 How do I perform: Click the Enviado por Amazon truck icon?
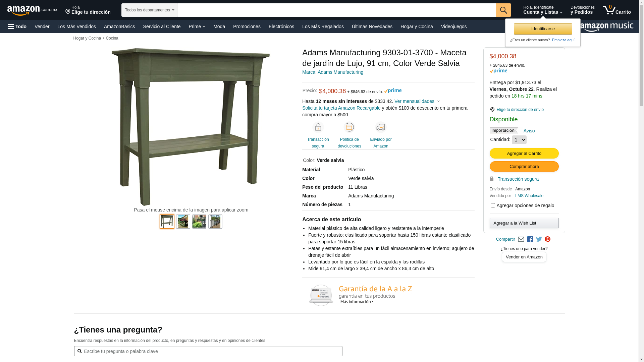point(381,127)
